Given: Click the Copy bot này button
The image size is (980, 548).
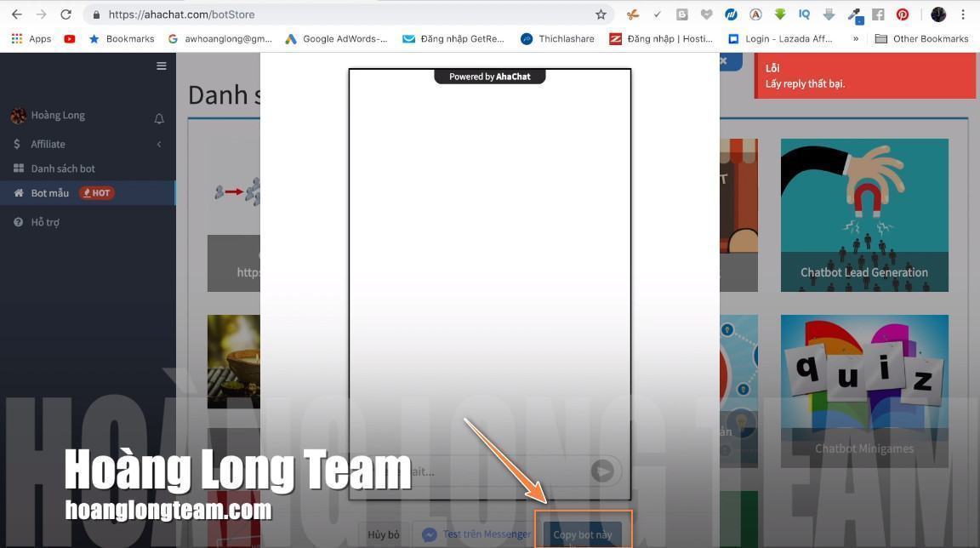Looking at the screenshot, I should pyautogui.click(x=583, y=535).
